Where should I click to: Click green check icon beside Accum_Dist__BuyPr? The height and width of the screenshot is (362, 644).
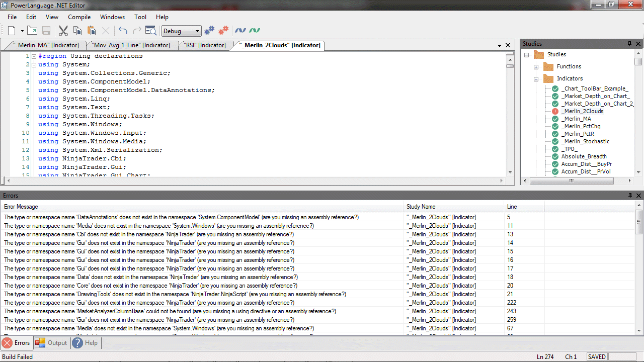555,164
